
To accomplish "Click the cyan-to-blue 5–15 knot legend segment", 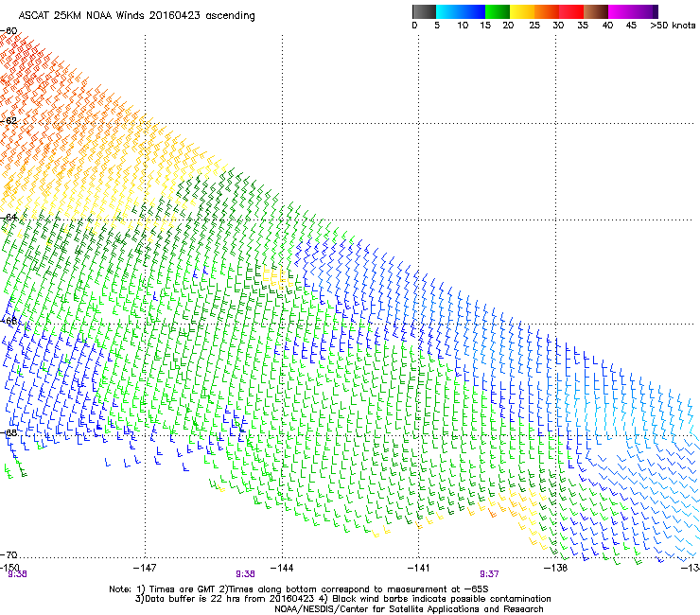I will pos(461,11).
